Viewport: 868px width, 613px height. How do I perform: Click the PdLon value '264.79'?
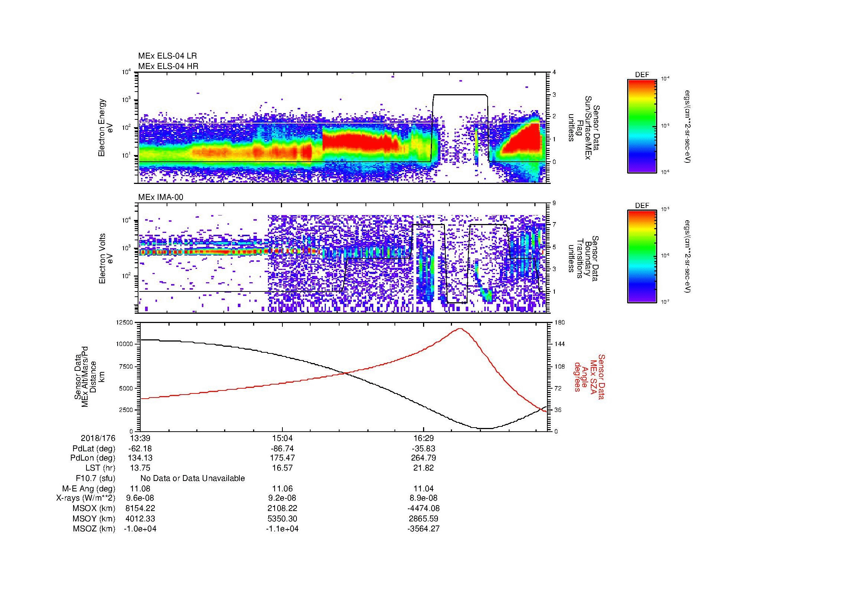pos(424,458)
